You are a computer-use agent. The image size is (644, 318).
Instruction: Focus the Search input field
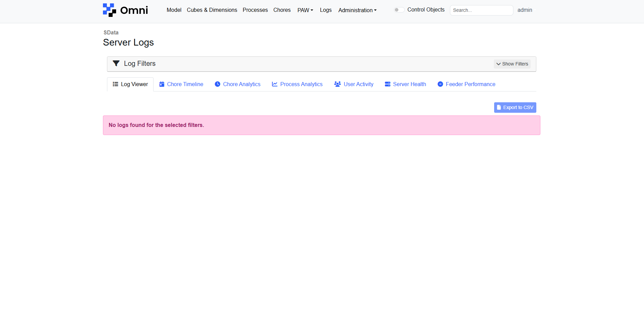(x=481, y=10)
